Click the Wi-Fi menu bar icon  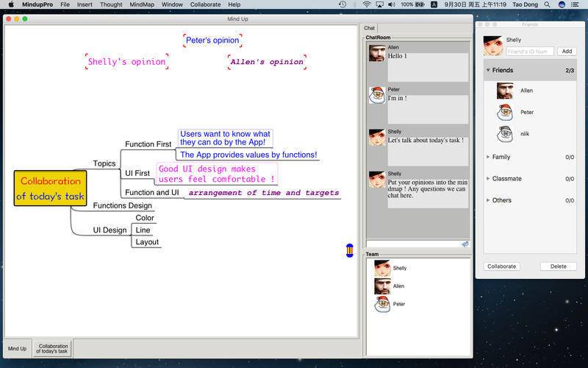[x=366, y=4]
